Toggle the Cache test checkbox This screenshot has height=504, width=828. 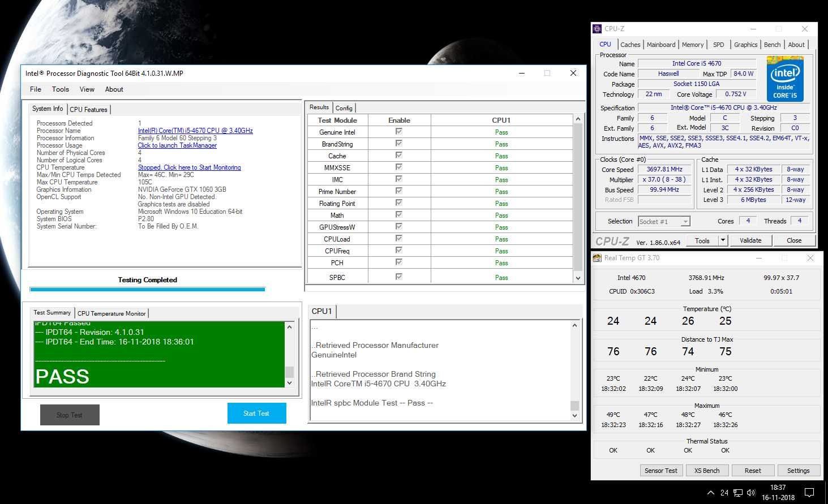click(399, 155)
